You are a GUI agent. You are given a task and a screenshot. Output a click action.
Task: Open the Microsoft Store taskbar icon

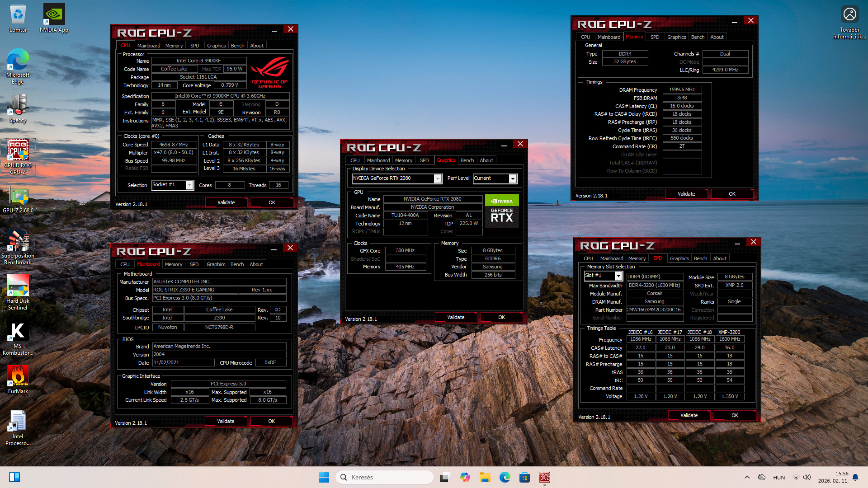524,477
